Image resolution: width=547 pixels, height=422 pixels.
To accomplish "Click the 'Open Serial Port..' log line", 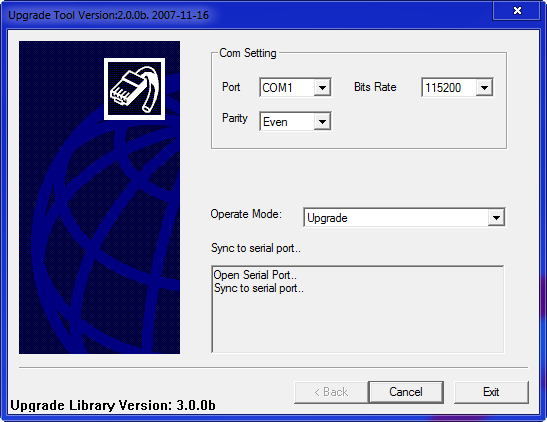I will point(255,275).
